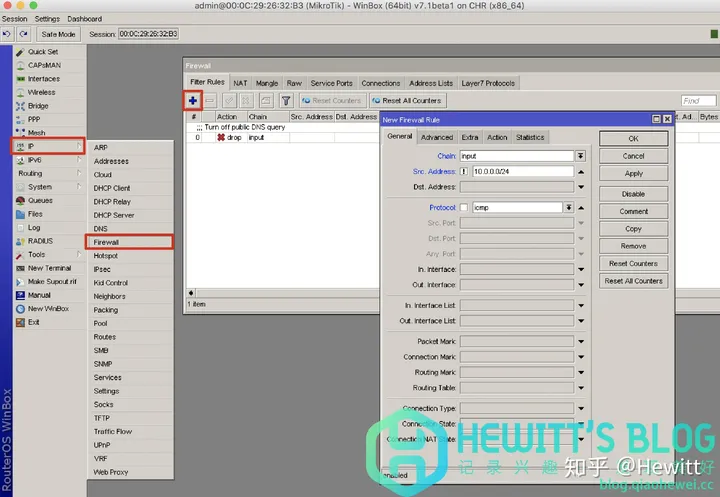Open the Protocol dropdown list
The height and width of the screenshot is (497, 720).
[568, 208]
